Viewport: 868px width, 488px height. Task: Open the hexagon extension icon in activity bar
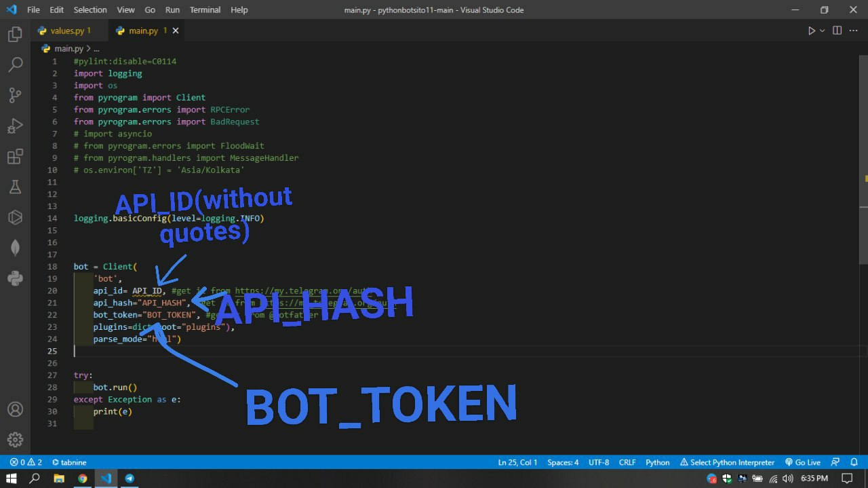pyautogui.click(x=15, y=217)
